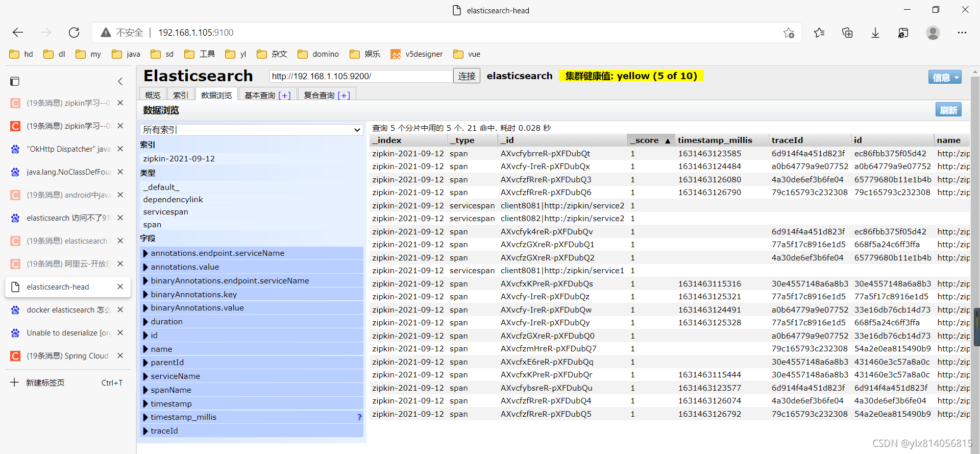The width and height of the screenshot is (980, 454).
Task: Click the timestamp cell 1631463115316
Action: point(709,284)
